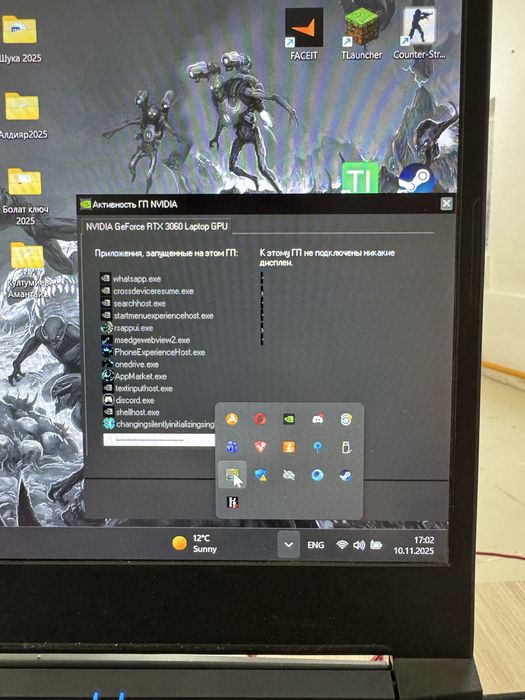Open Windows Security shield with warning
Screen dimensions: 525x700
[261, 475]
